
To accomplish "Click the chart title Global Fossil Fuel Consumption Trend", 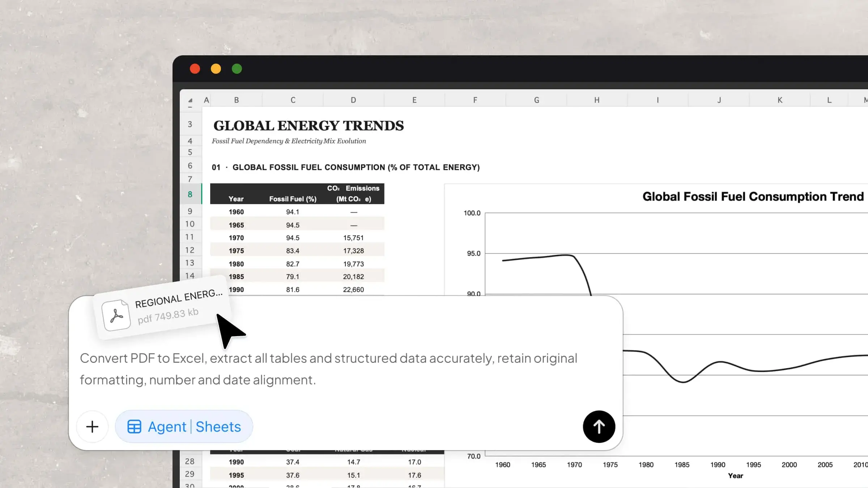I will click(753, 197).
